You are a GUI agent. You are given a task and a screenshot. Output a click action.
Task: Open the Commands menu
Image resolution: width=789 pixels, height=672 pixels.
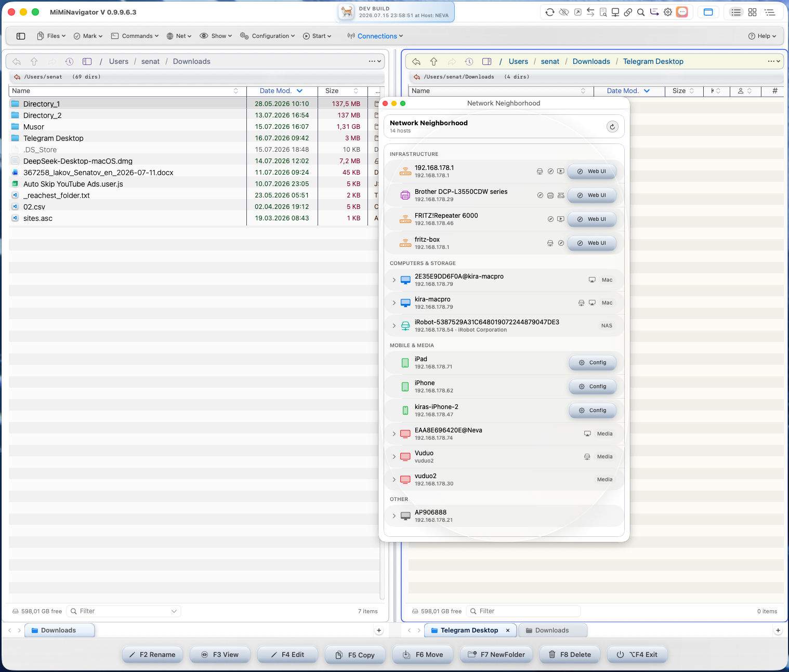click(x=135, y=36)
